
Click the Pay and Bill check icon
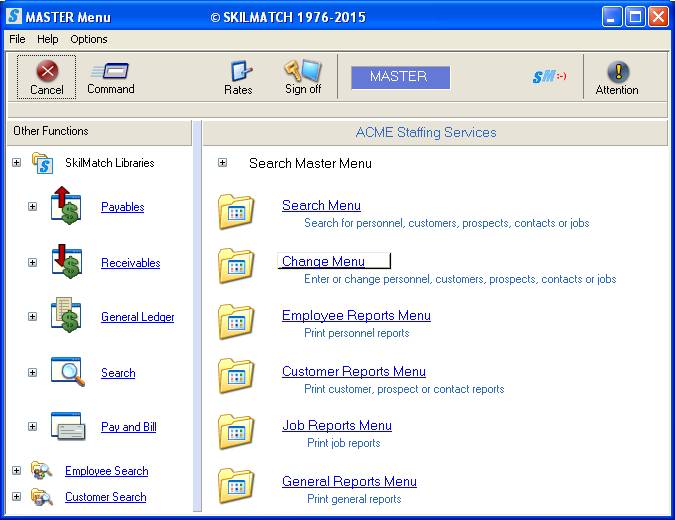(68, 426)
